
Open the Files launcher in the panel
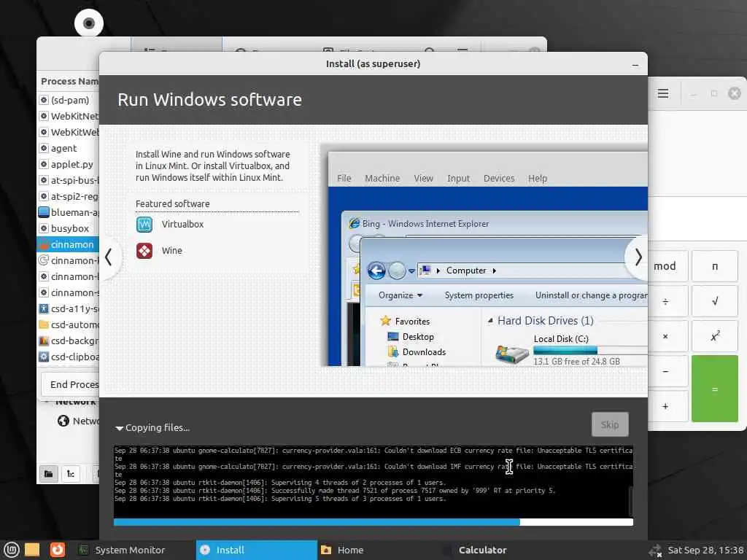click(x=32, y=550)
